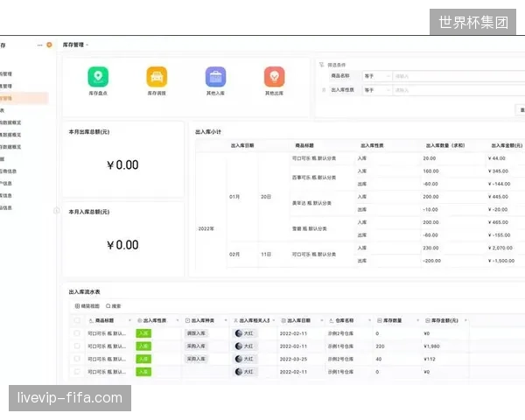This screenshot has height=420, width=525.
Task: Click the ¥-1,500.00 amount cell
Action: (x=501, y=261)
